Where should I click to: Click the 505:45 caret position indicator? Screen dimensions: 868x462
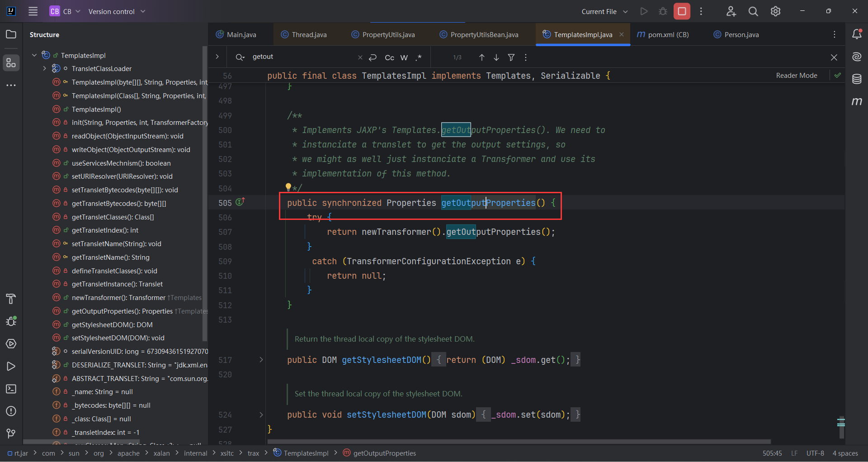(772, 453)
